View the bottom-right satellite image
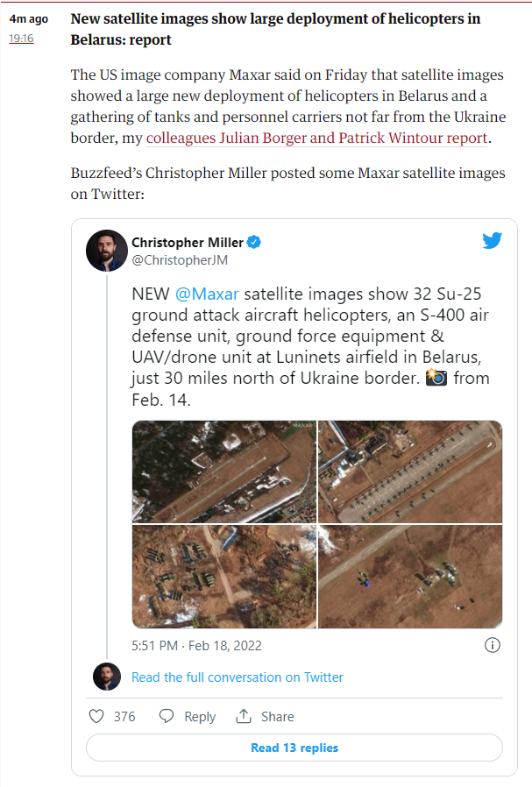Image resolution: width=532 pixels, height=787 pixels. [x=410, y=577]
